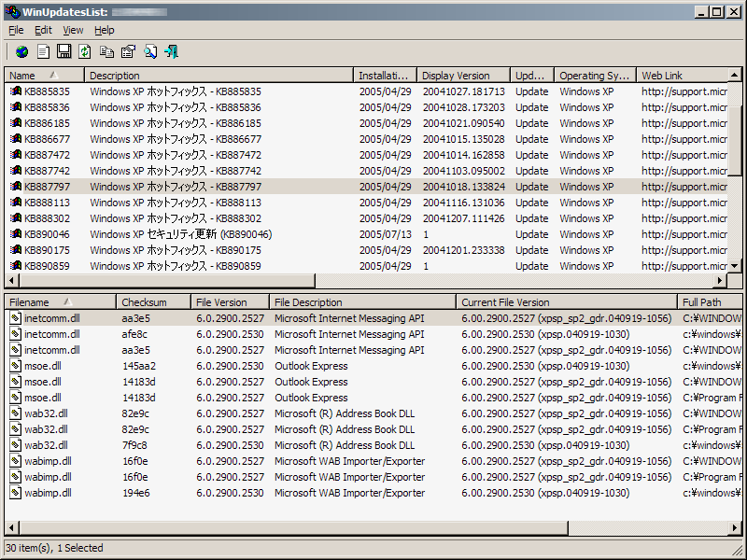
Task: Click the blank document report toolbar icon
Action: (43, 51)
